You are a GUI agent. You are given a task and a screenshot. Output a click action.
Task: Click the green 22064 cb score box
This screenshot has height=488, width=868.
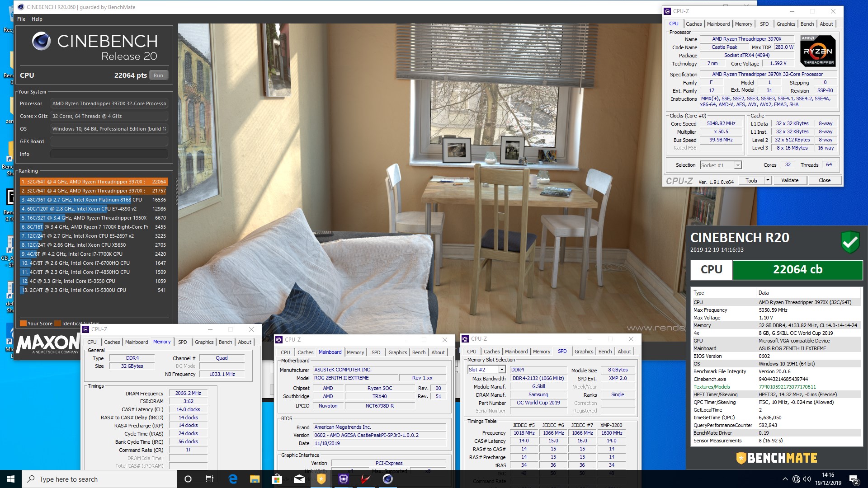[797, 270]
